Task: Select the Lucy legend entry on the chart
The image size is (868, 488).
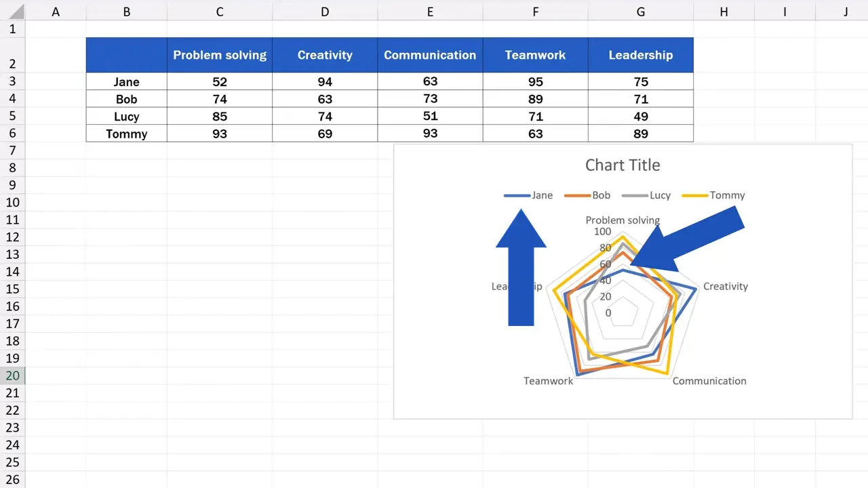Action: [660, 195]
